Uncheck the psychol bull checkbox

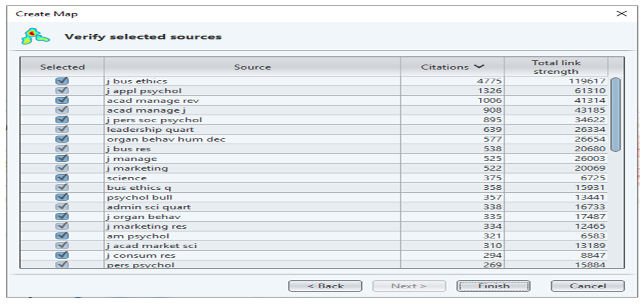pyautogui.click(x=62, y=197)
